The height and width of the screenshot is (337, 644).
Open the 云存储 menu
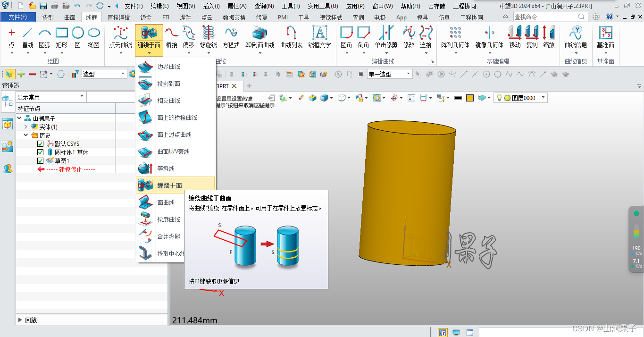tap(436, 6)
